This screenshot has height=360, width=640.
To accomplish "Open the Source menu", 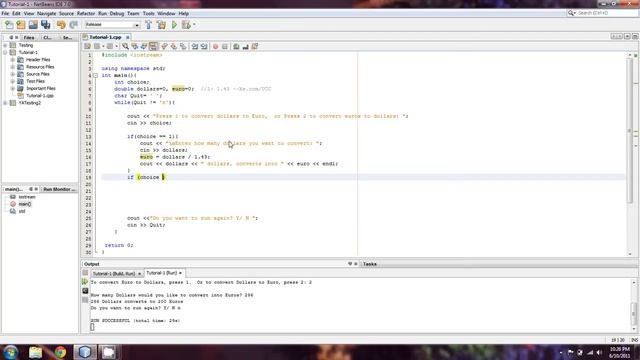I will point(67,13).
